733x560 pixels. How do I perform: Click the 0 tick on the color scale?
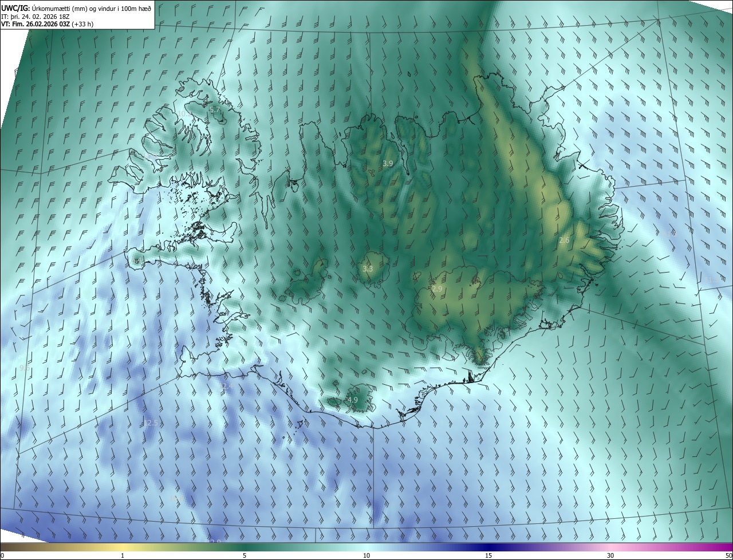click(x=2, y=555)
